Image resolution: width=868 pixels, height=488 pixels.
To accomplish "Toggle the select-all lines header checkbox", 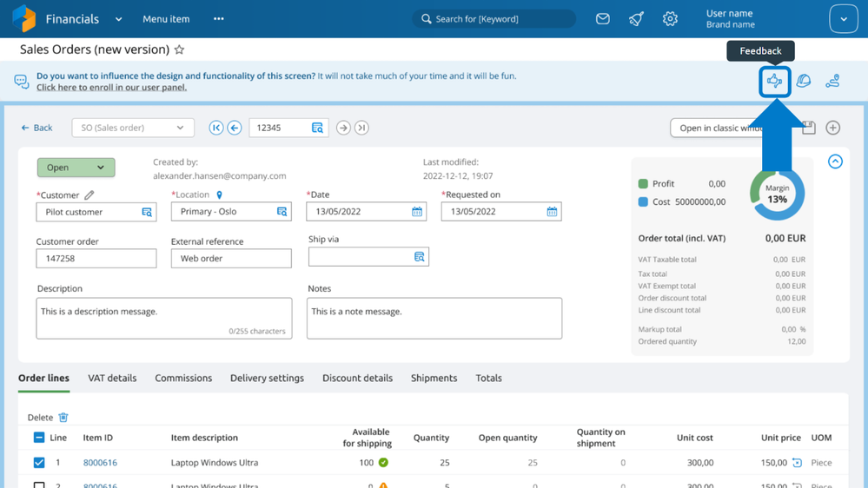I will pos(39,438).
